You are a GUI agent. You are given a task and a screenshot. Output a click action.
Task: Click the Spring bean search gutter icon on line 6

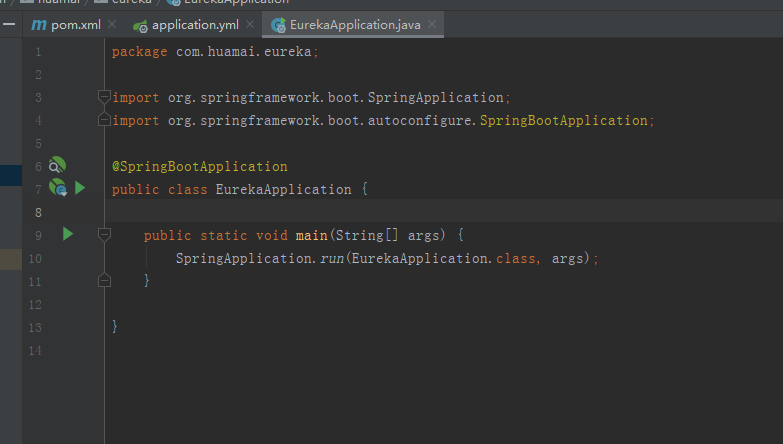57,165
